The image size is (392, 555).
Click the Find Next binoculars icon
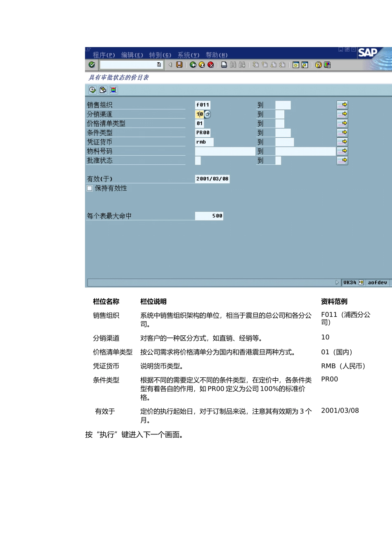(242, 65)
